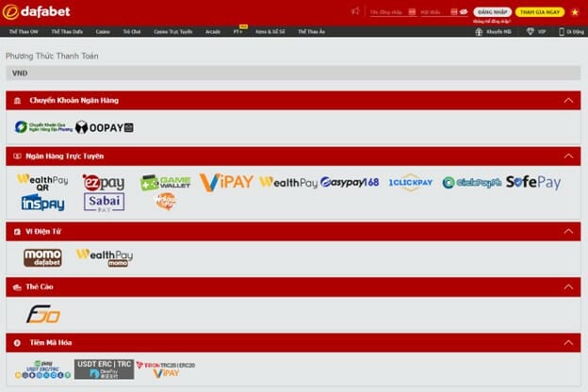588x392 pixels.
Task: Click the cannot-login help link
Action: (492, 22)
